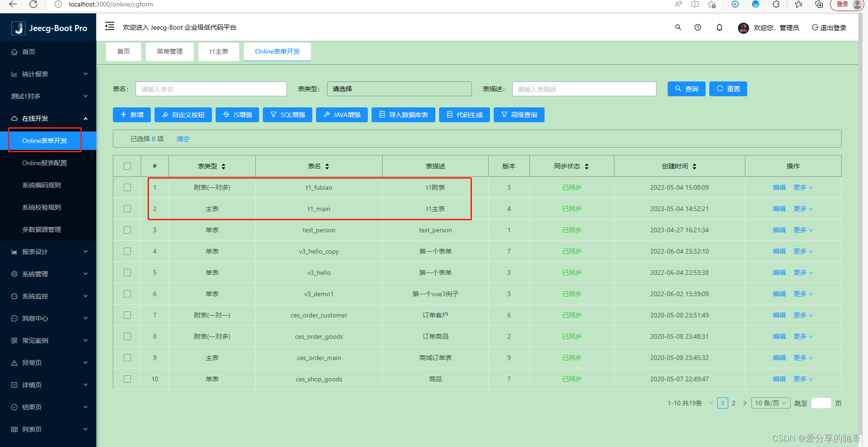868x447 pixels.
Task: Focus the 表名 input field
Action: point(211,89)
